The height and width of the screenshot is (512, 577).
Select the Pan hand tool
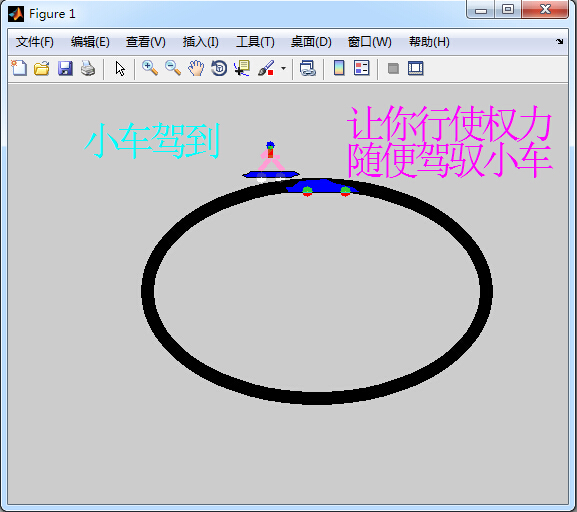pyautogui.click(x=196, y=68)
